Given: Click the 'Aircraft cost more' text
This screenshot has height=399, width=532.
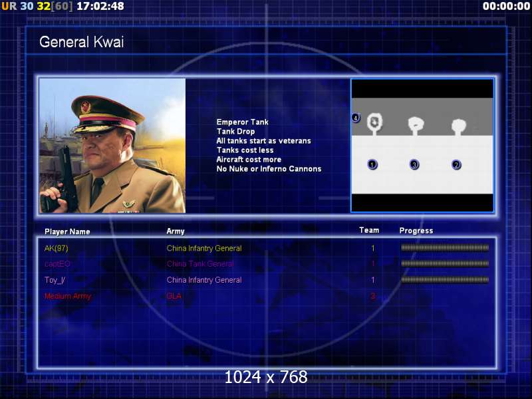Looking at the screenshot, I should 249,159.
